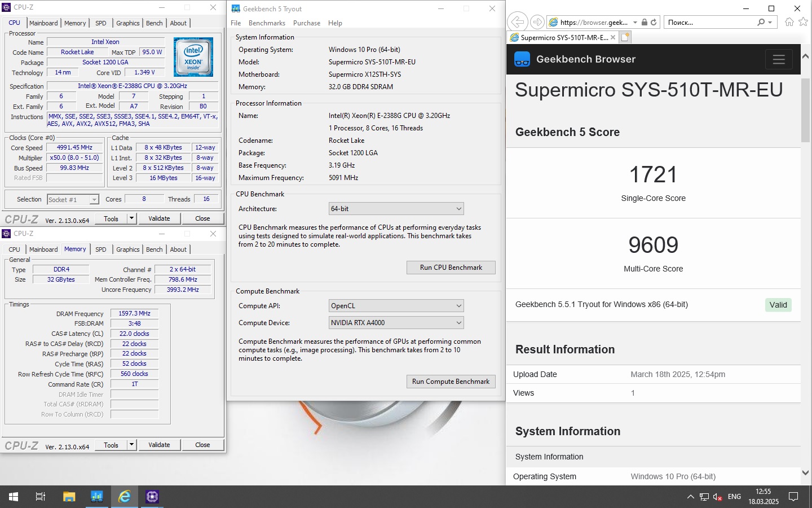The height and width of the screenshot is (508, 812).
Task: Show hidden system tray icons
Action: 691,497
